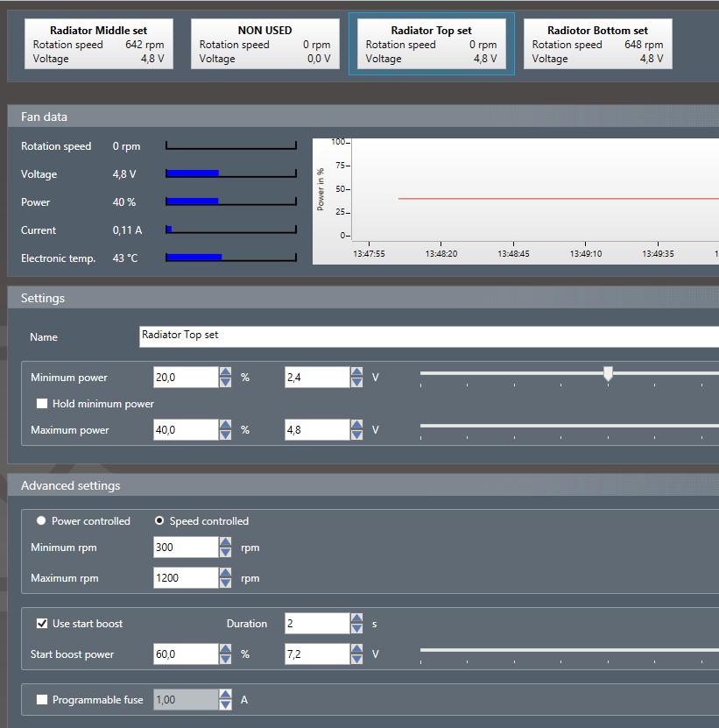Decrease Maximum rpm using down arrow
The height and width of the screenshot is (728, 719).
(x=225, y=583)
